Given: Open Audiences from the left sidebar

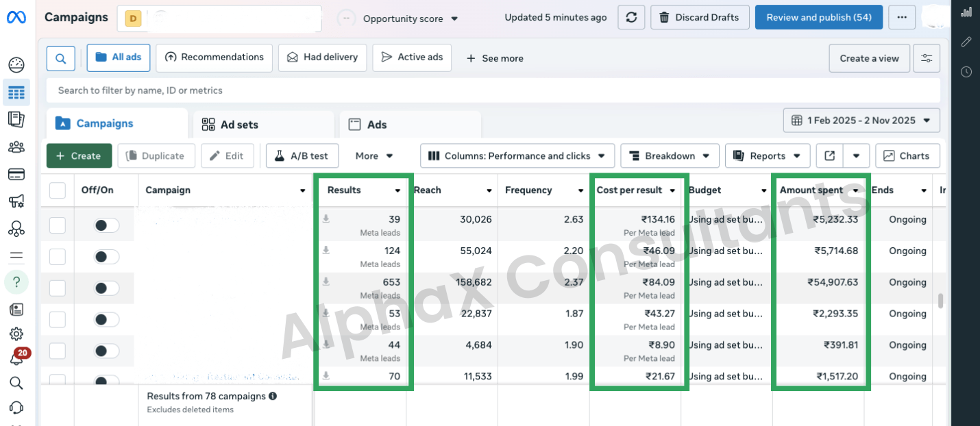Looking at the screenshot, I should pyautogui.click(x=16, y=147).
